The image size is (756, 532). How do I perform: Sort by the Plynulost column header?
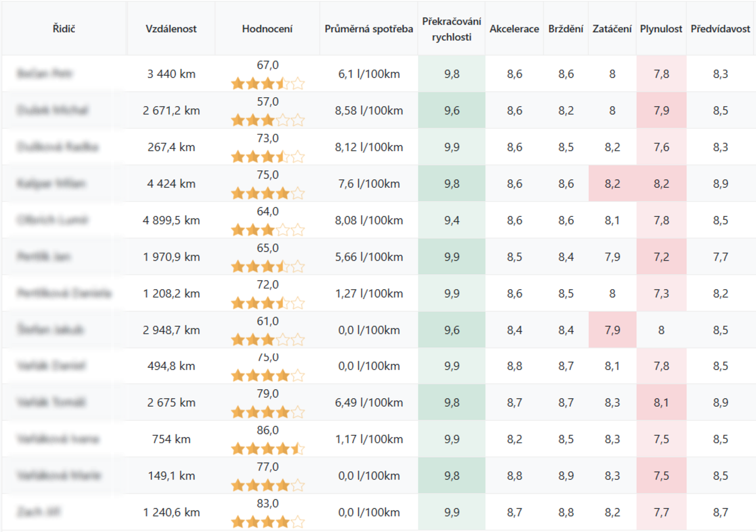[661, 29]
